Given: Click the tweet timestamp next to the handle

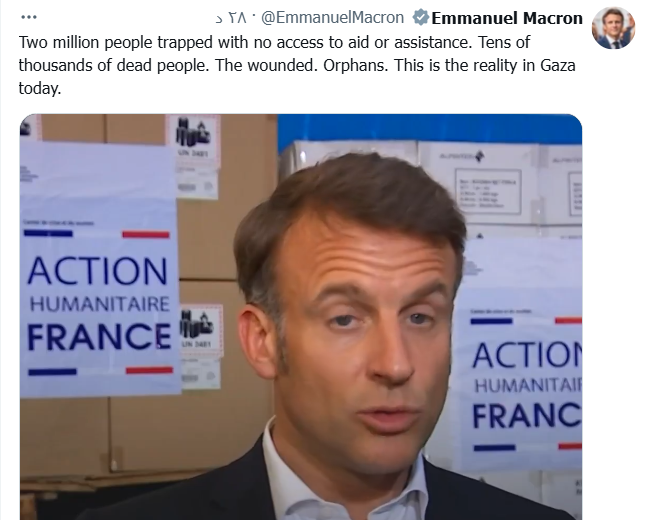Looking at the screenshot, I should [x=231, y=18].
